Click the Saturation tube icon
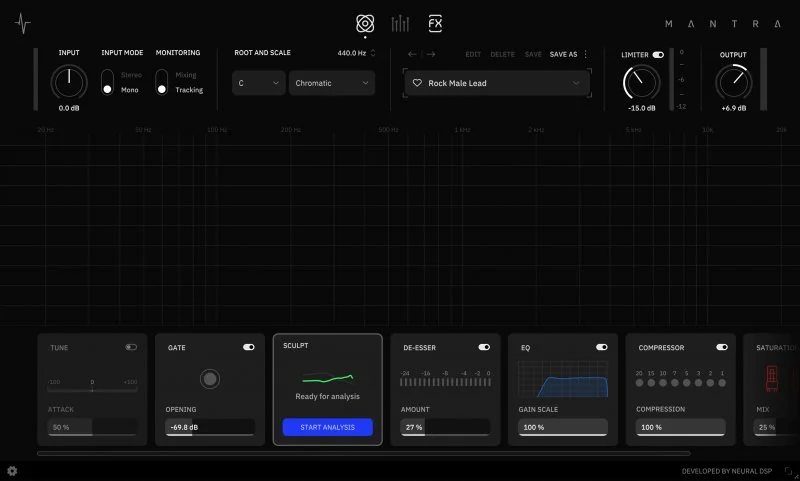Viewport: 800px width, 481px height. coord(772,379)
